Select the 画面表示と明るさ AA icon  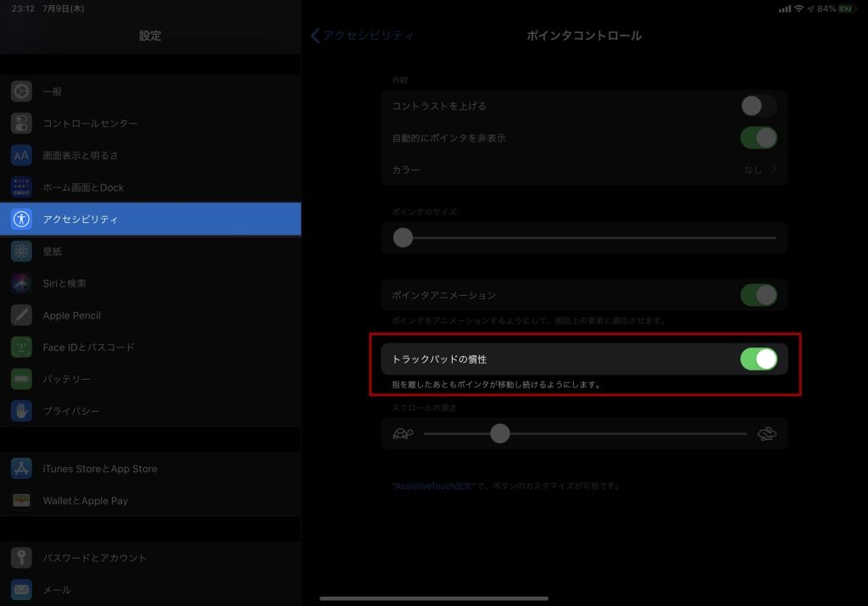point(21,155)
